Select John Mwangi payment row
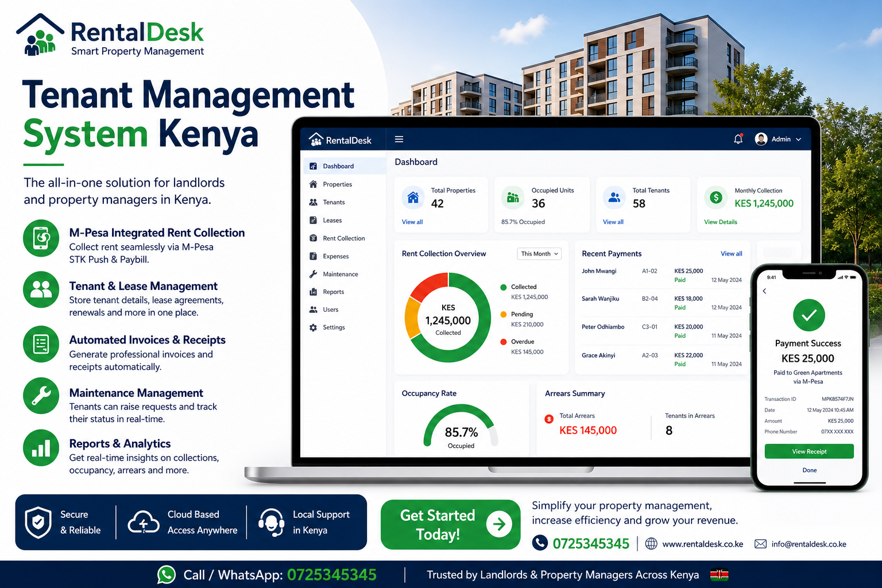882x588 pixels. [661, 275]
